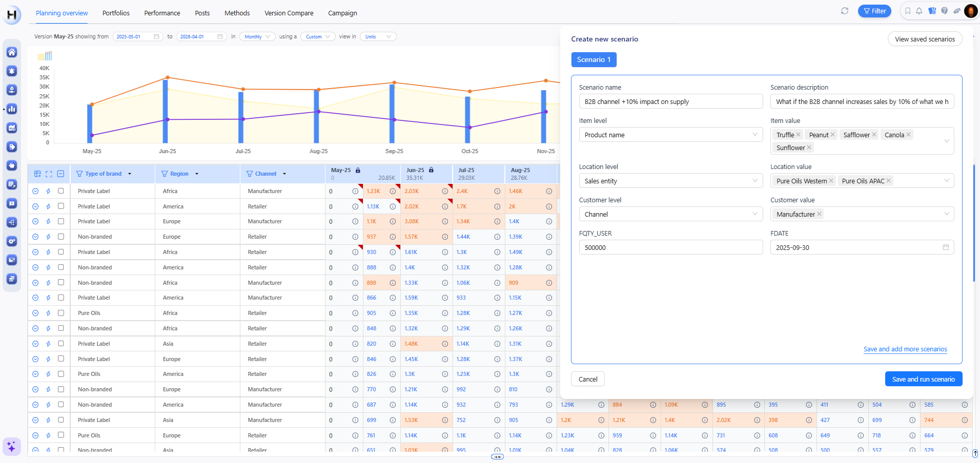Click Save and run scenario
The height and width of the screenshot is (463, 980).
point(923,379)
